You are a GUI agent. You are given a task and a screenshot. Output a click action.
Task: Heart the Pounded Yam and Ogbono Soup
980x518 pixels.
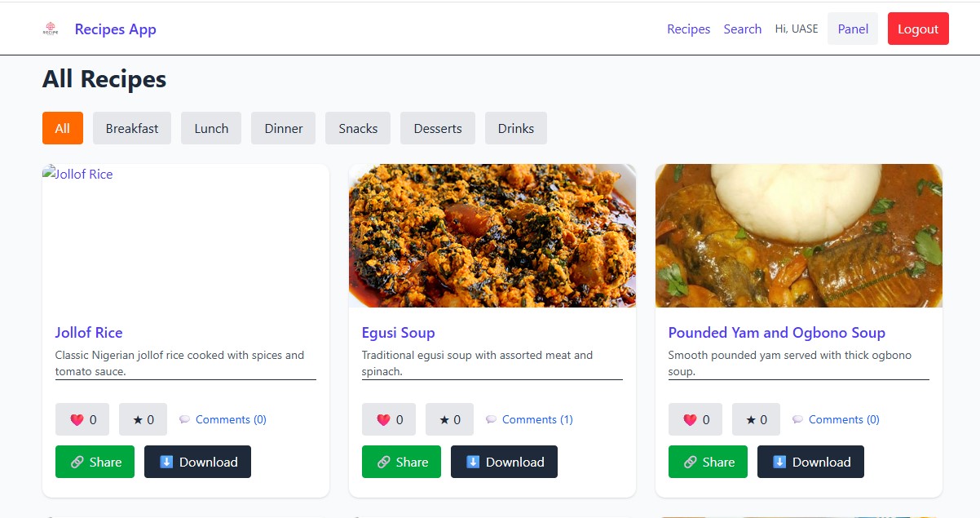tap(695, 419)
